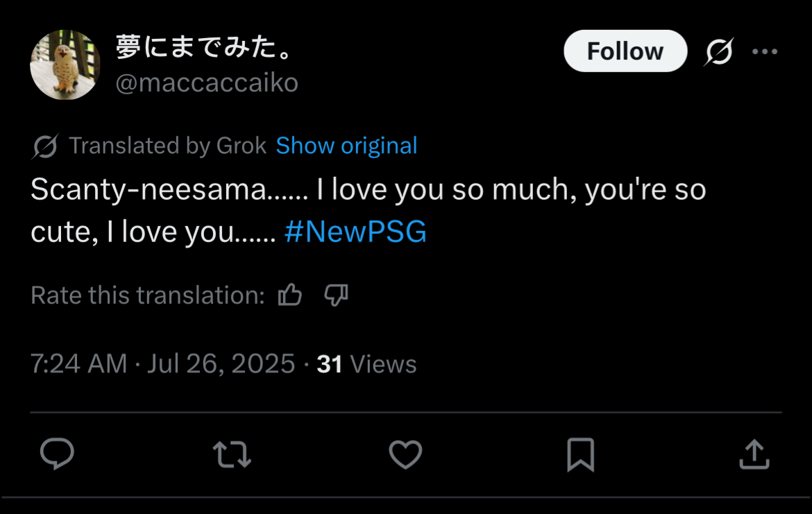Click the Grok icon next to Follow
The width and height of the screenshot is (812, 514).
719,51
